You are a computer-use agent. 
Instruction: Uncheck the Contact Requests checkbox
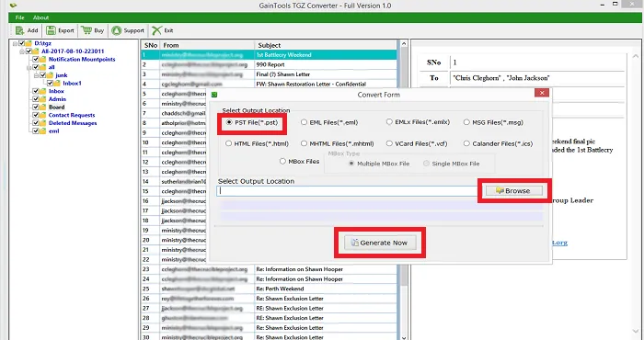tap(36, 115)
